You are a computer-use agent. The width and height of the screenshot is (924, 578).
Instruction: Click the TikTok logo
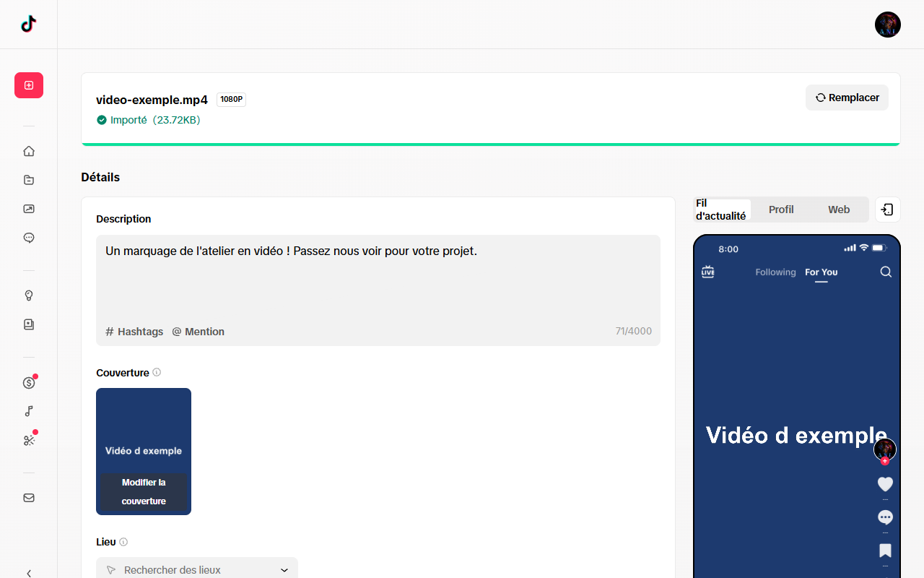(28, 24)
